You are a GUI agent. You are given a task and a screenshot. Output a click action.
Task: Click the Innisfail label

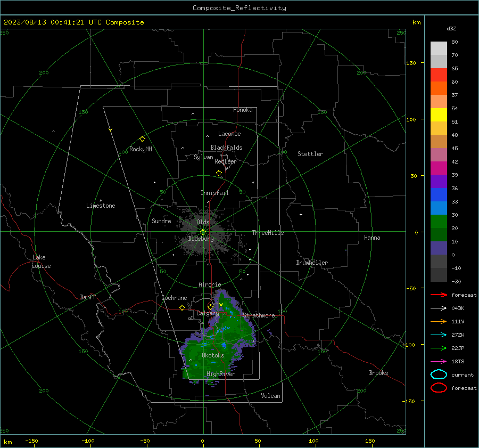click(x=214, y=193)
